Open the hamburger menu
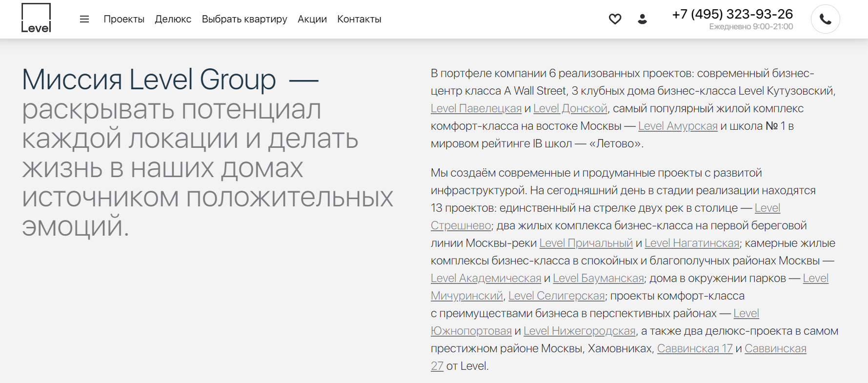 (x=84, y=19)
